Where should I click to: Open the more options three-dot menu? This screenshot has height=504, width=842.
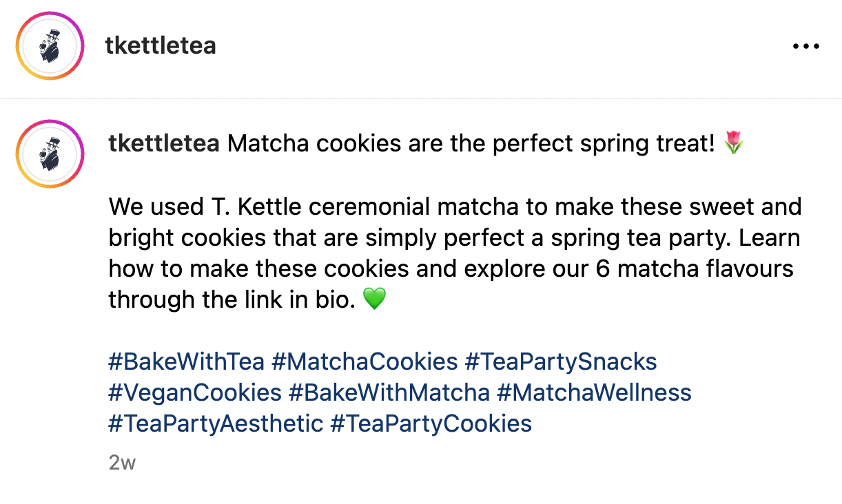tap(805, 47)
